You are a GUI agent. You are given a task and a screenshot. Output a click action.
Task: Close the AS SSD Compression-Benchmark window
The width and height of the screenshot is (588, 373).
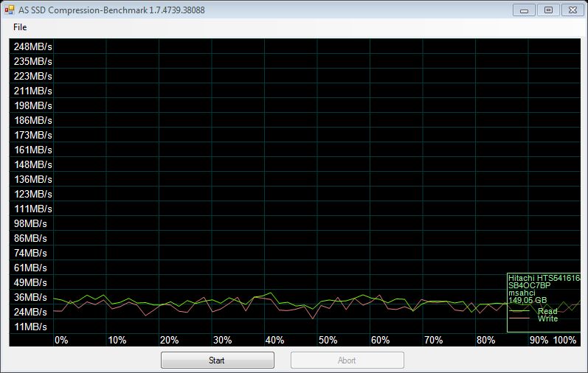point(573,10)
